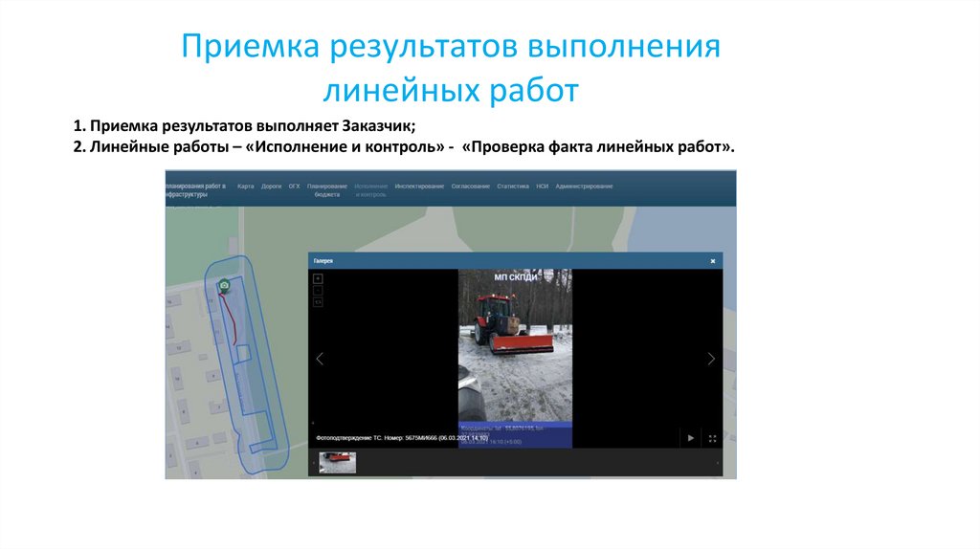Screen dimensions: 980x549
Task: Start the gallery slideshow
Action: [691, 438]
